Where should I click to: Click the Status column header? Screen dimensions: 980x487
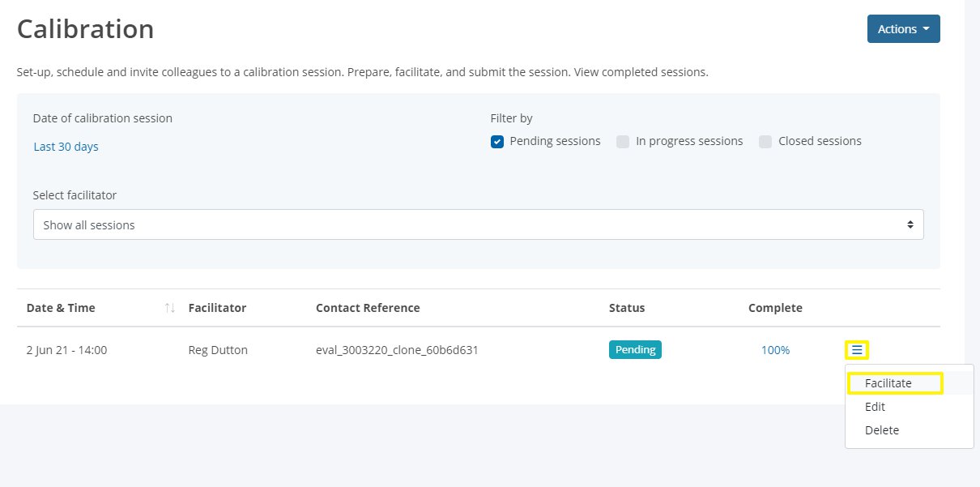tap(627, 308)
